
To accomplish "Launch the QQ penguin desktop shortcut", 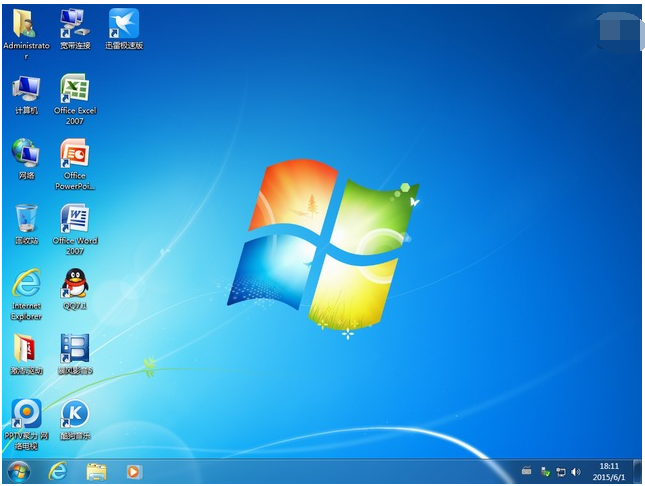I will point(74,284).
